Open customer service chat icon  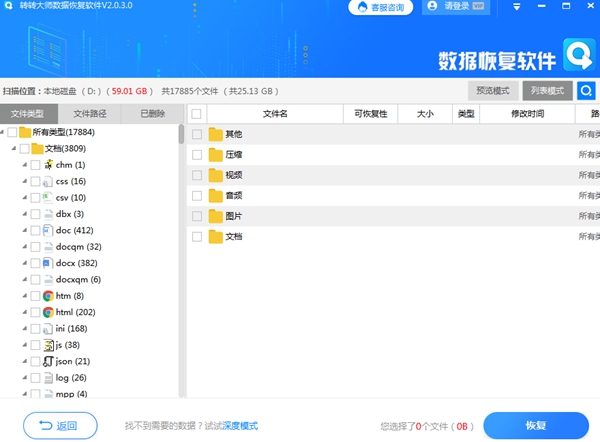point(362,7)
